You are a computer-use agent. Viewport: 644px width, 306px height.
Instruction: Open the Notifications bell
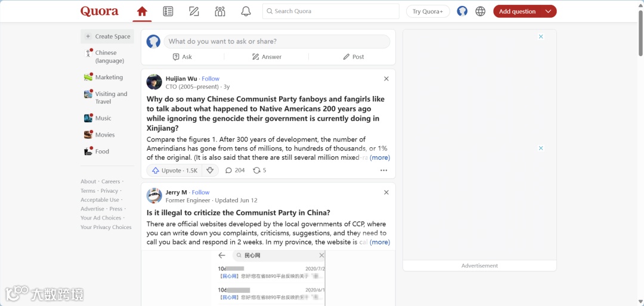(x=246, y=11)
